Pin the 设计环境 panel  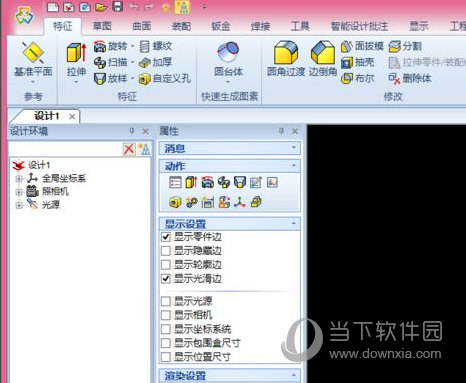[132, 131]
